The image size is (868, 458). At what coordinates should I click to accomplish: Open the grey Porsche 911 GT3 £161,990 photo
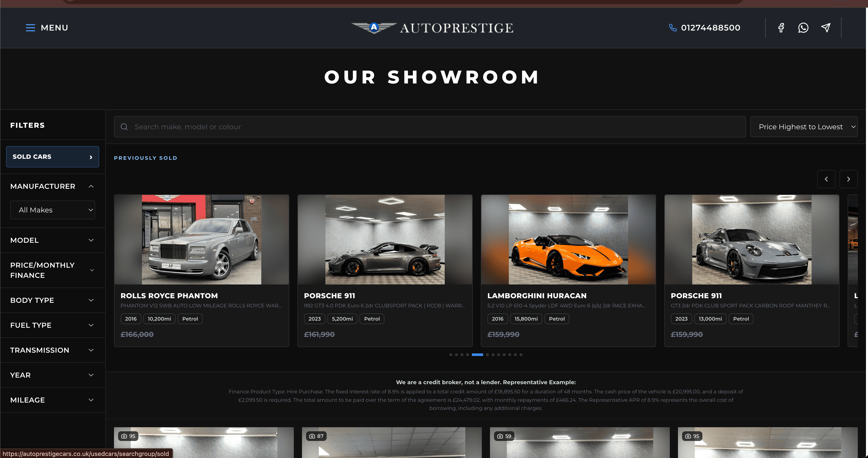pyautogui.click(x=385, y=240)
